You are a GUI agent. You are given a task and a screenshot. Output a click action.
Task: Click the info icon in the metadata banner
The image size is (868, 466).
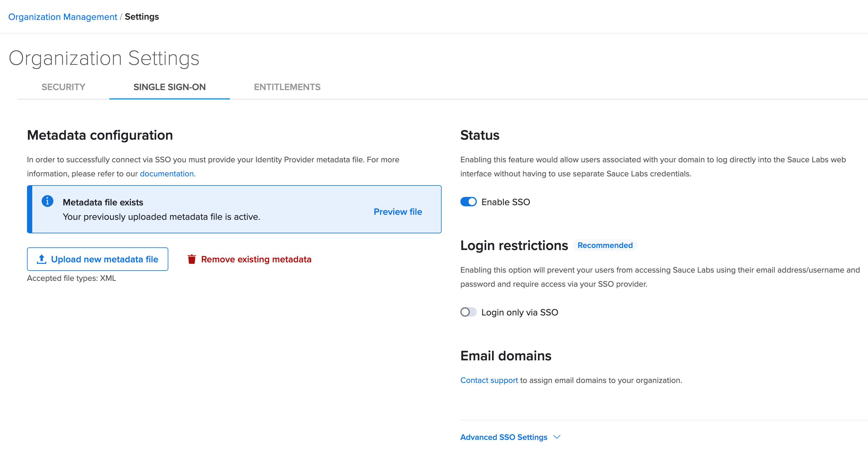pos(48,201)
